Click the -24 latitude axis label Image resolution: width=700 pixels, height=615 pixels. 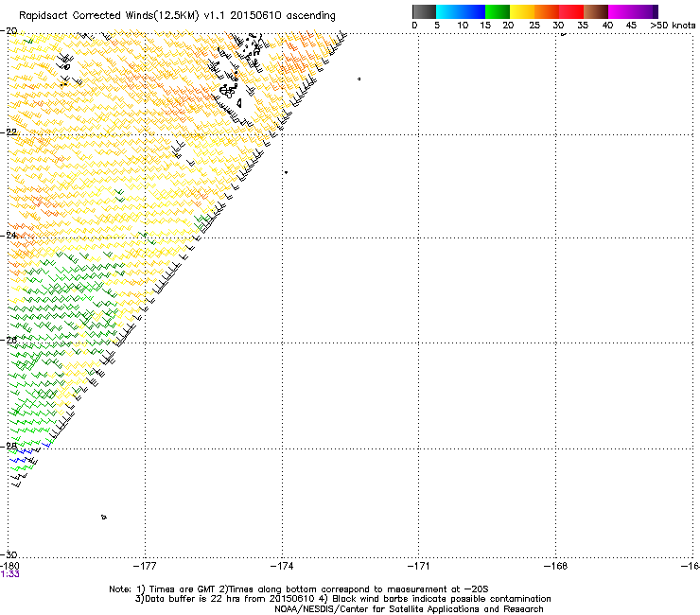point(9,236)
